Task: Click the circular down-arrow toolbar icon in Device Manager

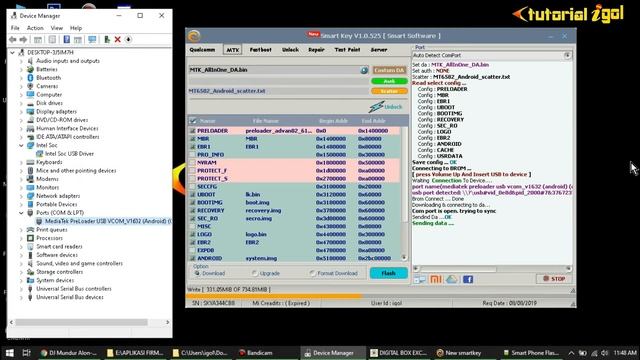Action: [128, 40]
